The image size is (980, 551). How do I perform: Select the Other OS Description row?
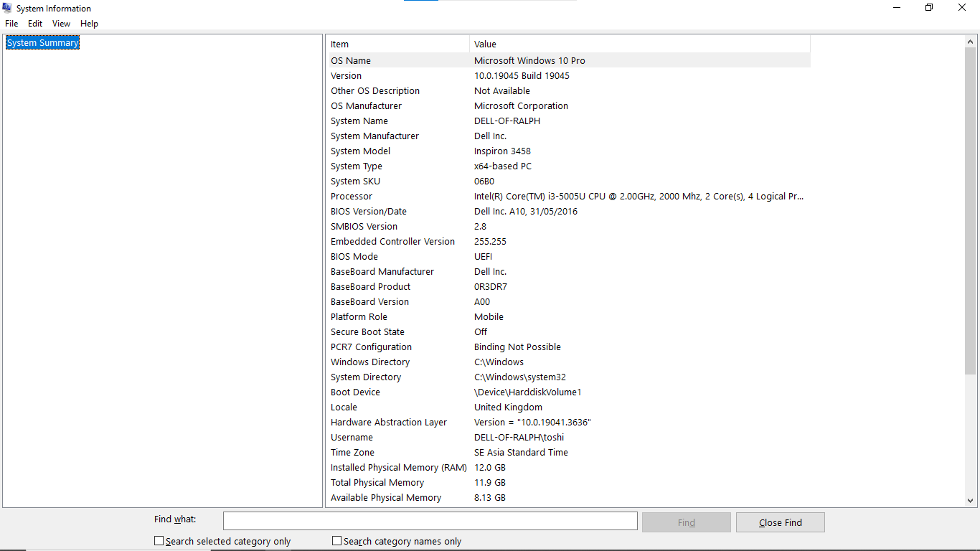click(x=570, y=91)
